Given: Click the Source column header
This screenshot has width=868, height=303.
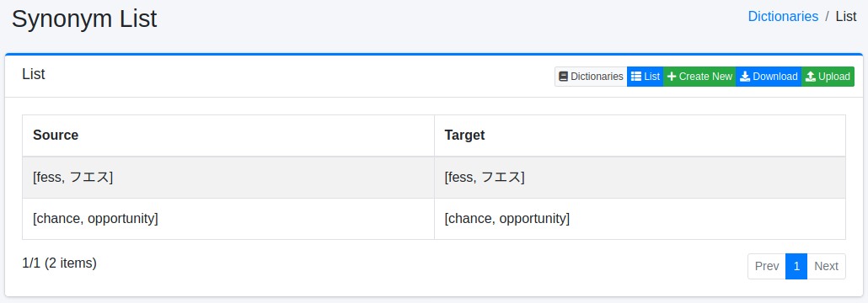Looking at the screenshot, I should tap(56, 135).
